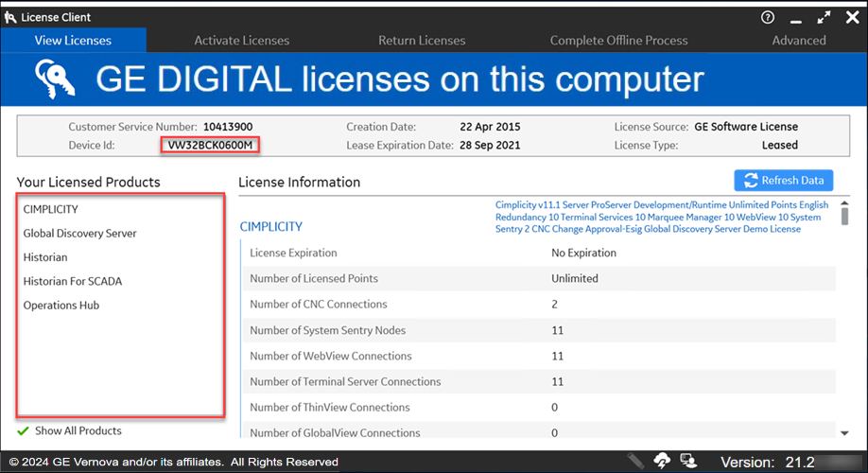Click the network computers status icon
The image size is (868, 473).
click(x=688, y=461)
